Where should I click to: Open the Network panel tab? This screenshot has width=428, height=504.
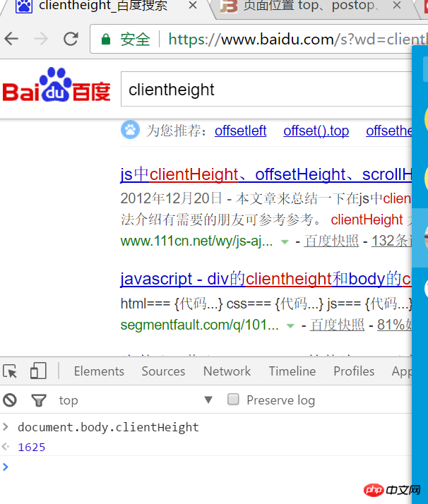tap(227, 371)
